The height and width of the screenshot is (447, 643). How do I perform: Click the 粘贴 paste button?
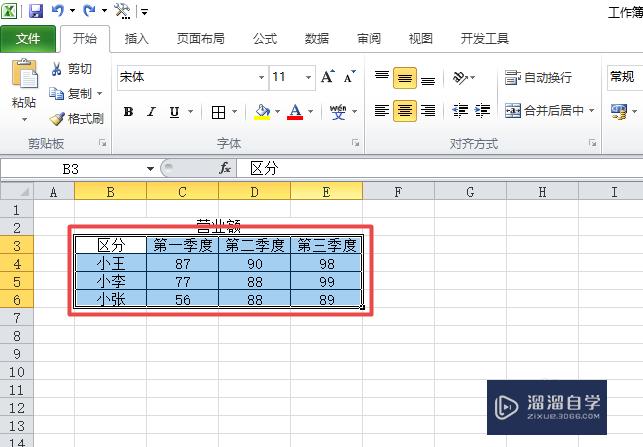tap(24, 84)
